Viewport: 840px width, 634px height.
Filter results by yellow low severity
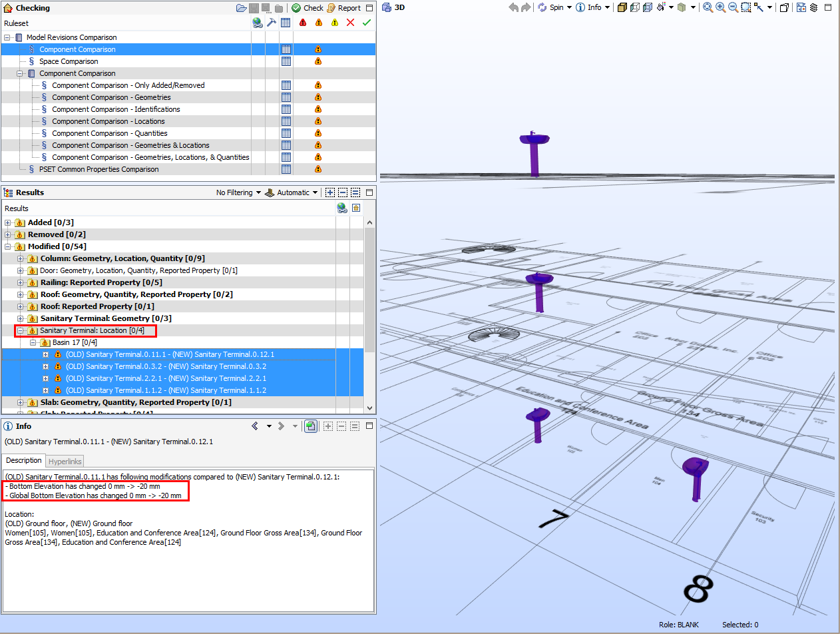tap(335, 22)
